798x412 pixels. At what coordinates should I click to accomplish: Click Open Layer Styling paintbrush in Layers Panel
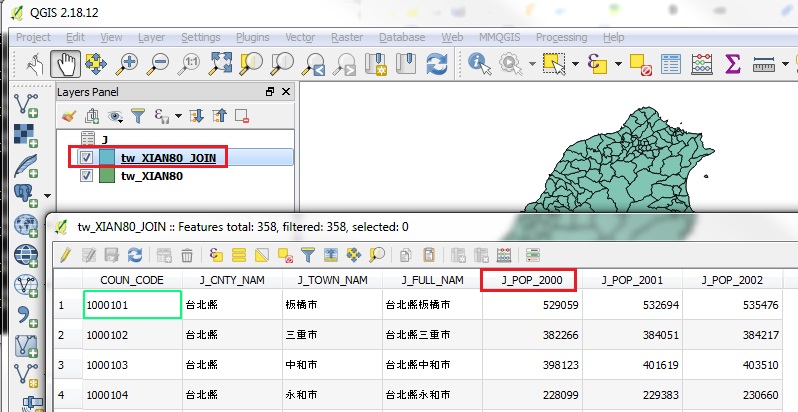point(69,116)
